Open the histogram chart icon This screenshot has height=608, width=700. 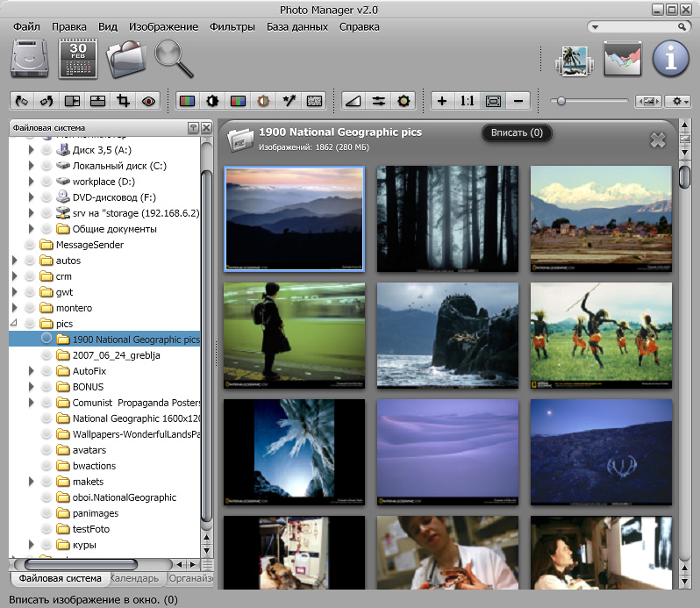tap(624, 60)
